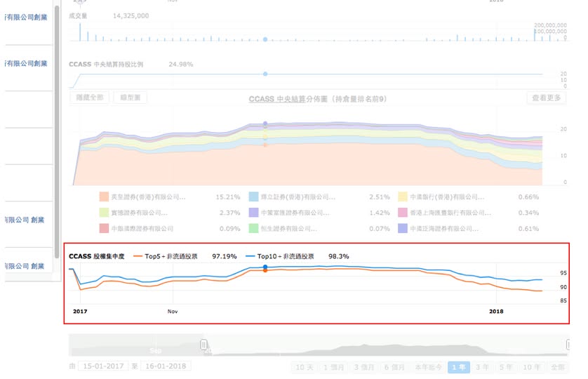Toggle the 1.42% purple legend swatch

point(253,213)
